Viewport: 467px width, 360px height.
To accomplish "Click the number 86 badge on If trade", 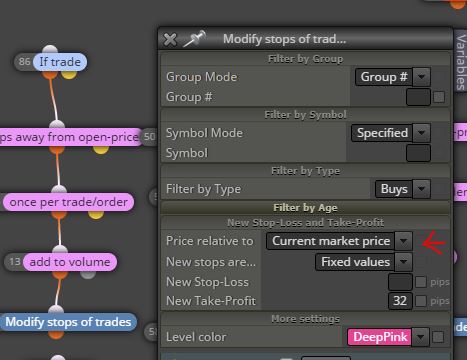I will (x=24, y=62).
